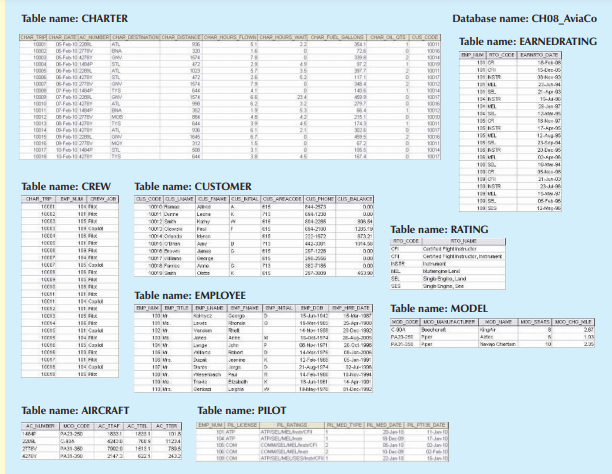Click the 'Table name: AIRCRAFT' heading
This screenshot has width=612, height=474.
pyautogui.click(x=75, y=410)
